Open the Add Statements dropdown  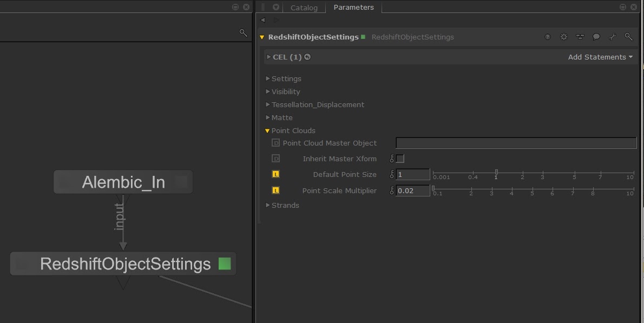pos(600,57)
